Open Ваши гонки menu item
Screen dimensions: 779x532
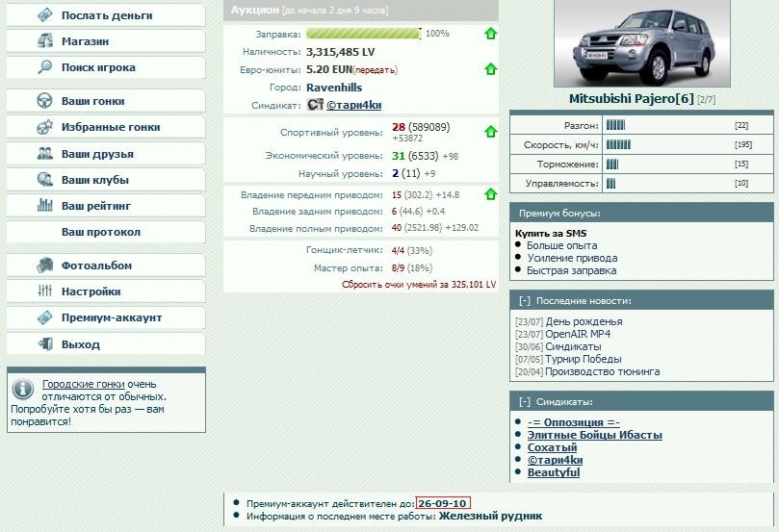pyautogui.click(x=106, y=101)
